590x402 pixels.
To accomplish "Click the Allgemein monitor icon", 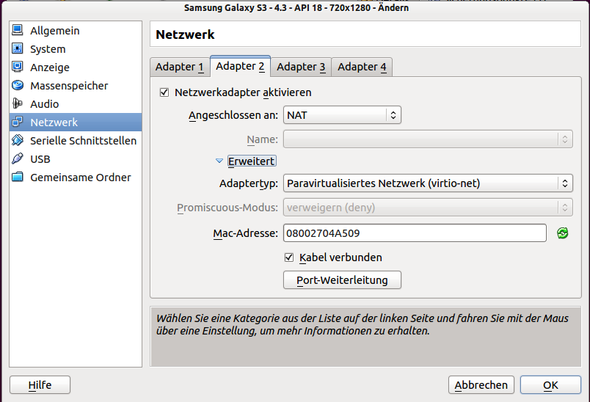I will [x=17, y=30].
